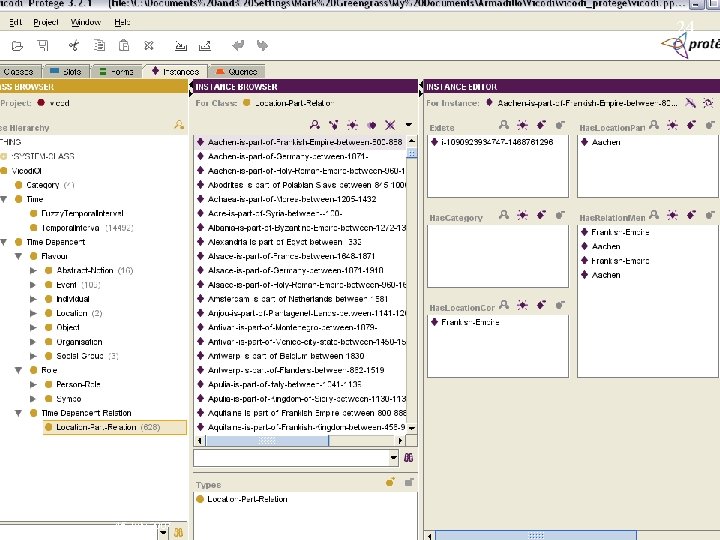
Task: Click the Undo arrow in toolbar
Action: click(x=238, y=45)
